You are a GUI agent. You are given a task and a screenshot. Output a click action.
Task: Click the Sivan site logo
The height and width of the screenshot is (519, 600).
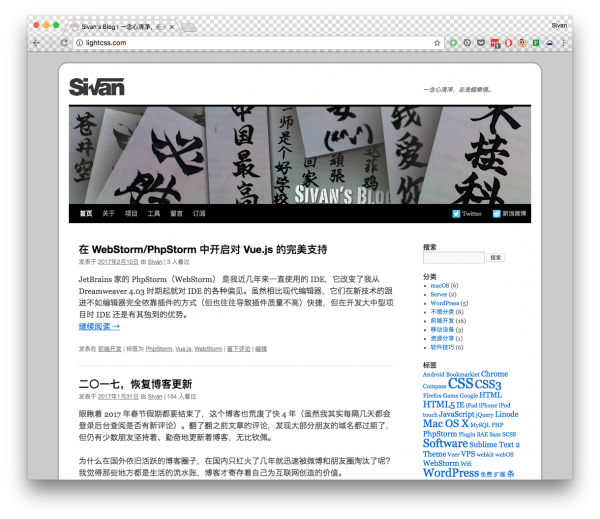(x=97, y=87)
